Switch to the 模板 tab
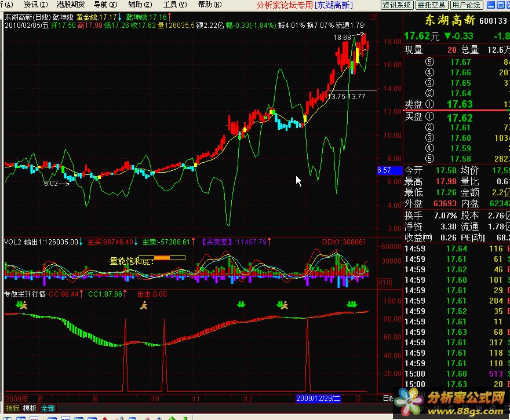The image size is (510, 420). click(30, 408)
